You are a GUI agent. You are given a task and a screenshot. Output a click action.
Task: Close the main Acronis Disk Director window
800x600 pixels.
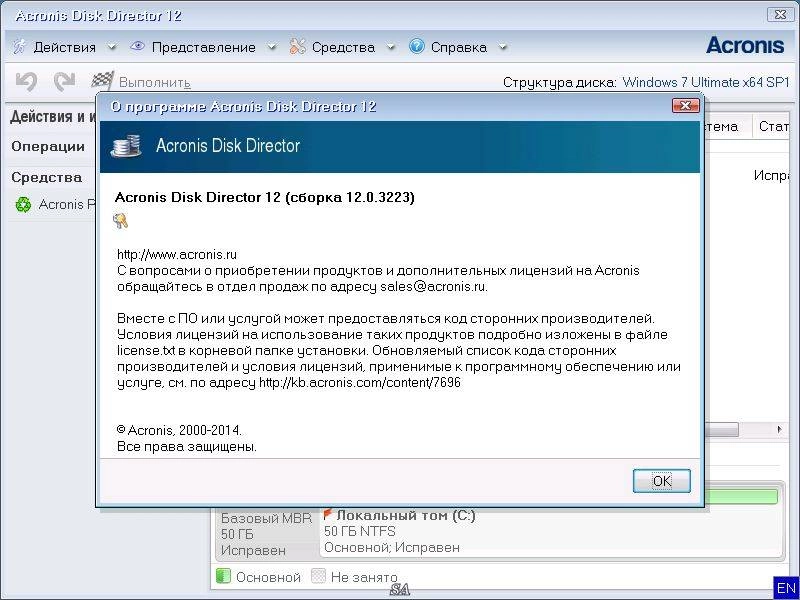(x=780, y=15)
